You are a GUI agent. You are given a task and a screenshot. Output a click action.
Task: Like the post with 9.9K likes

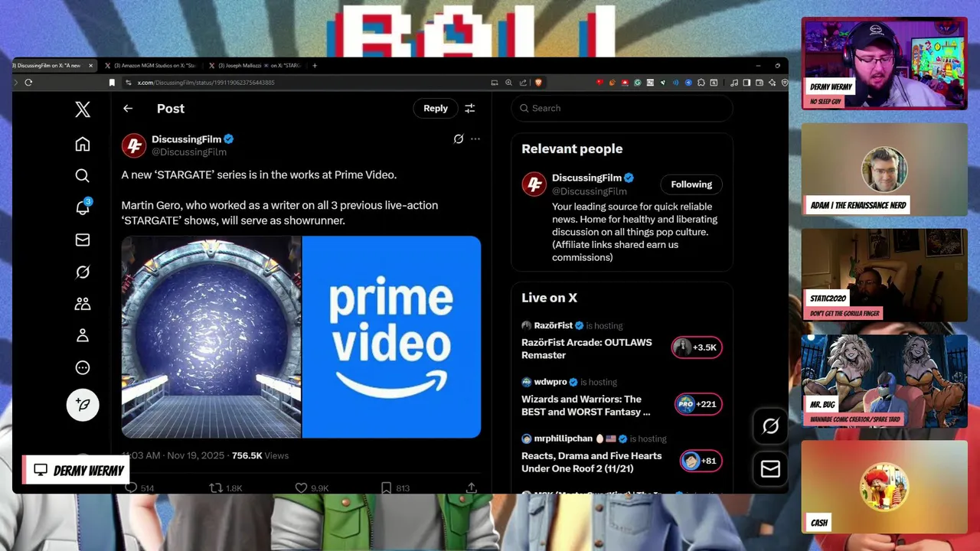pos(312,487)
